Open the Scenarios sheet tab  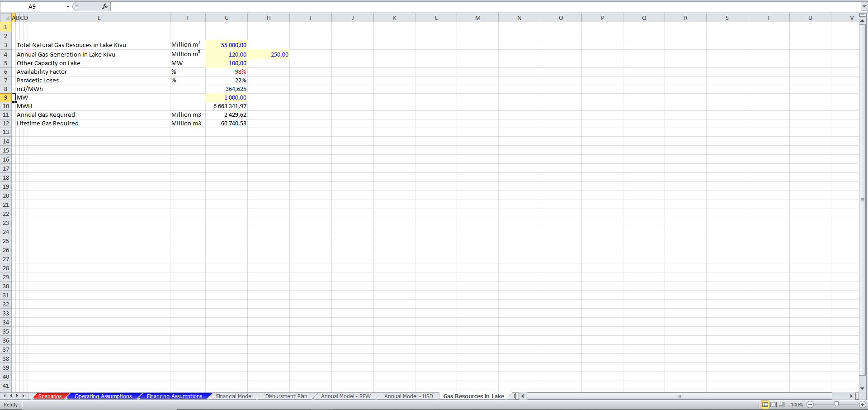[x=50, y=396]
